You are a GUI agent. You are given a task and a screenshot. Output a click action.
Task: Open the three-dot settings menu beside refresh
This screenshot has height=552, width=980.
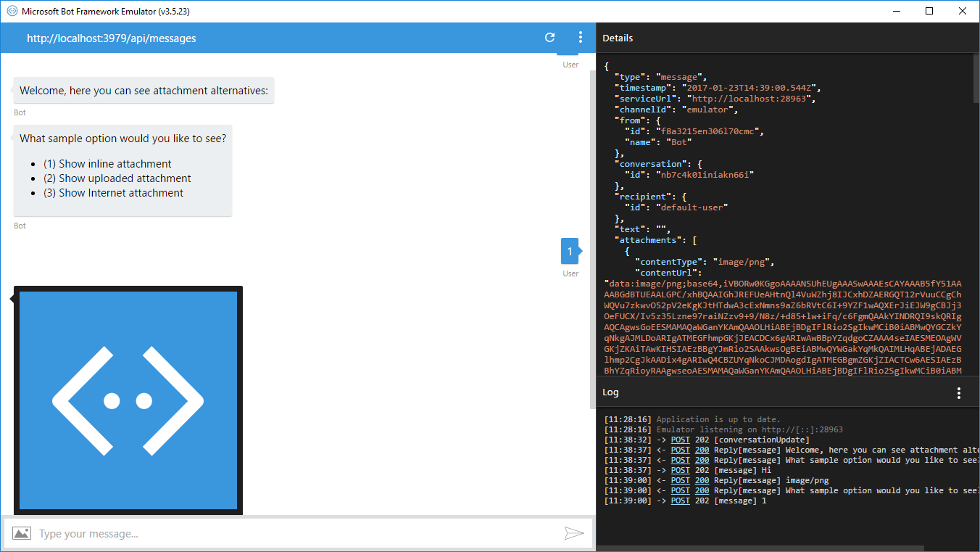(581, 38)
